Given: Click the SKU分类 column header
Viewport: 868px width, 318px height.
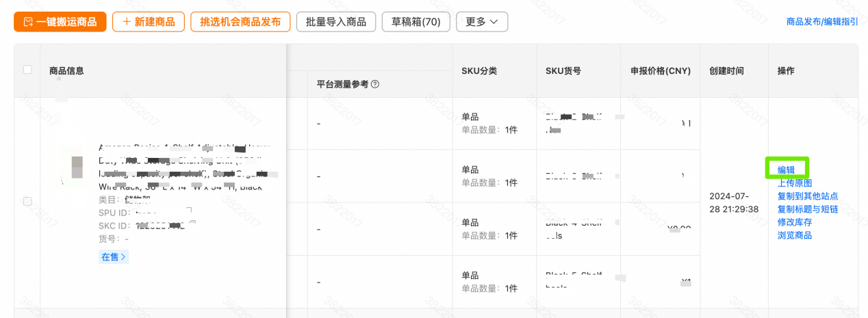Looking at the screenshot, I should pos(479,70).
